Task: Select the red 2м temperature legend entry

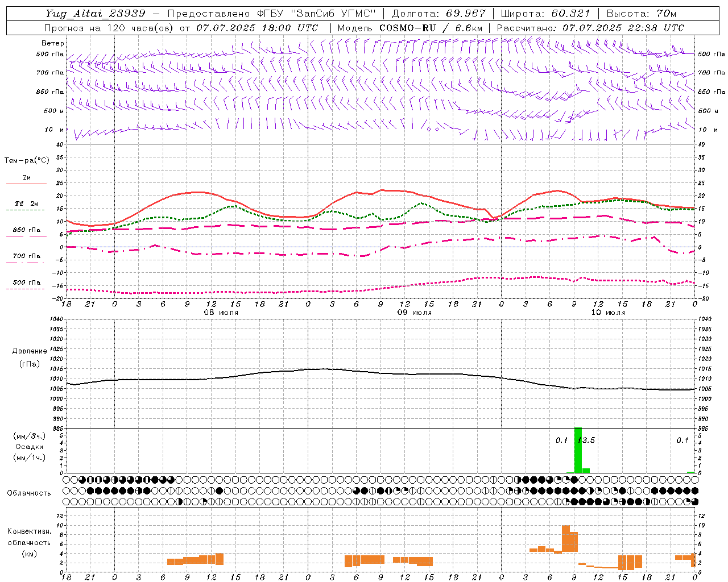Action: pos(26,180)
